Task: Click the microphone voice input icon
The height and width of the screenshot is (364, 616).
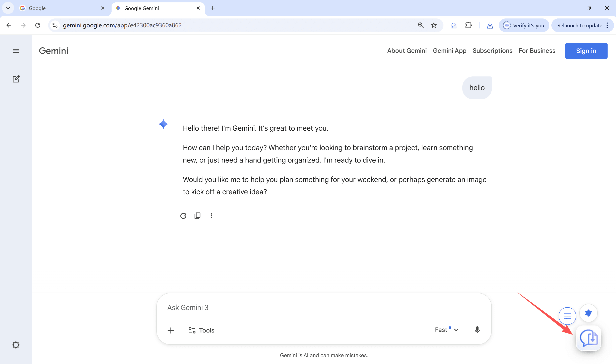Action: tap(477, 330)
